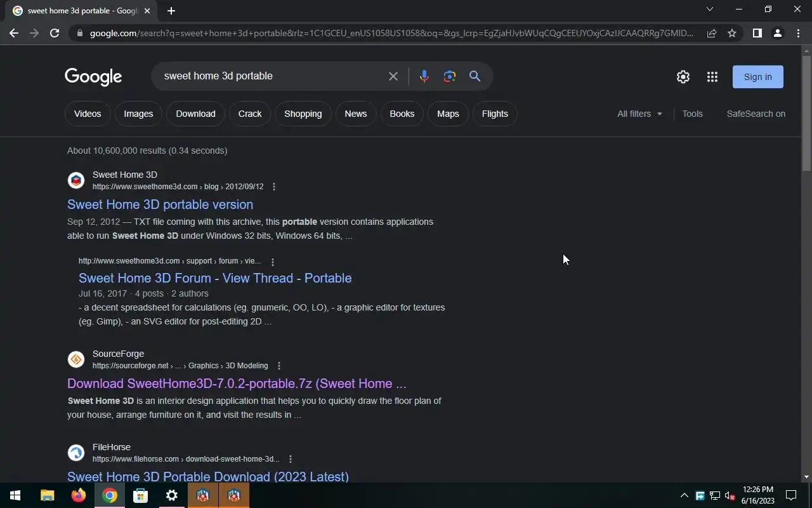The image size is (812, 508).
Task: Launch Firefox from the taskbar
Action: click(x=78, y=495)
